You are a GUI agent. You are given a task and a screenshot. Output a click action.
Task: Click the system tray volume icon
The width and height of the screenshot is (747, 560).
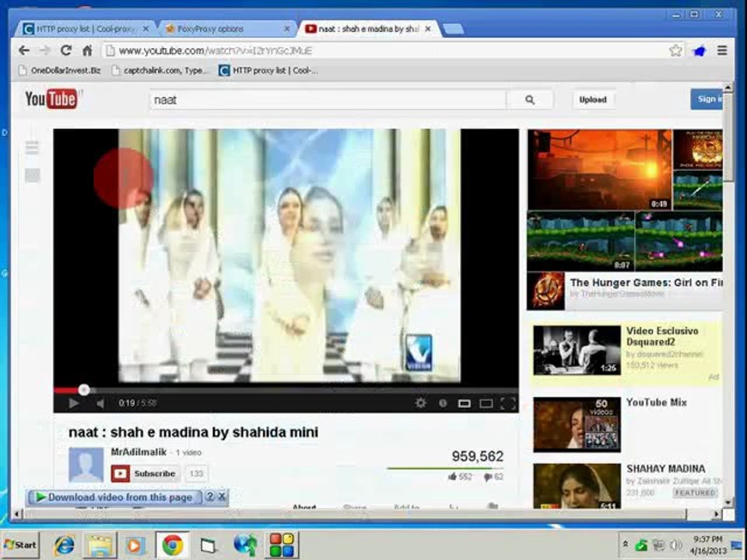tap(675, 544)
